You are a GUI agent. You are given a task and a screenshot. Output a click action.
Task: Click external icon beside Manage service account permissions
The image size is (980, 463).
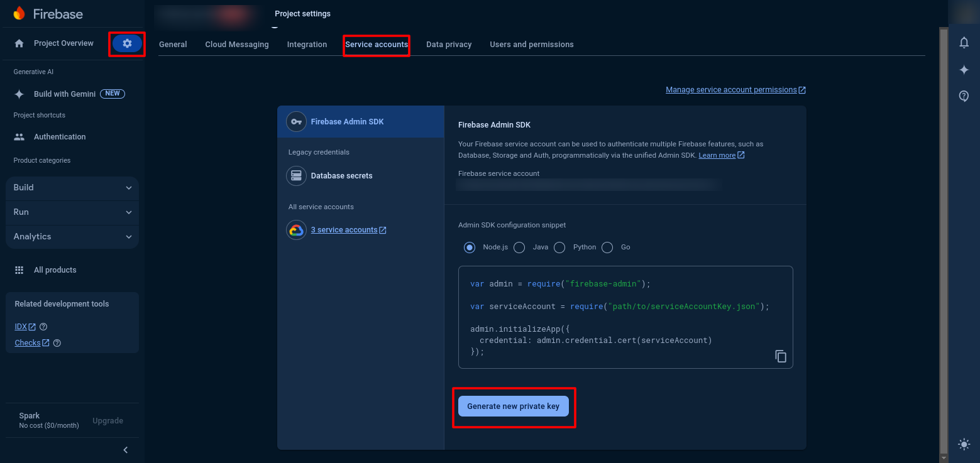point(802,90)
